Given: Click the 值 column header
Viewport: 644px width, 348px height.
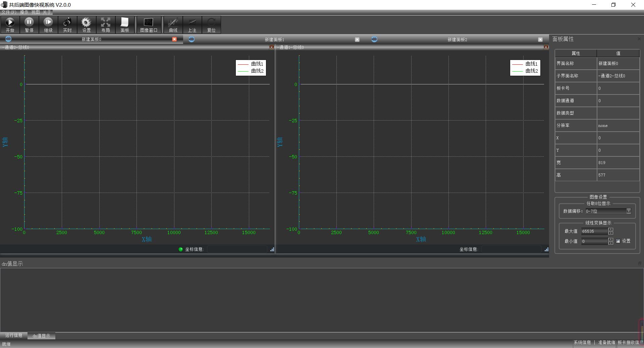Looking at the screenshot, I should point(618,53).
